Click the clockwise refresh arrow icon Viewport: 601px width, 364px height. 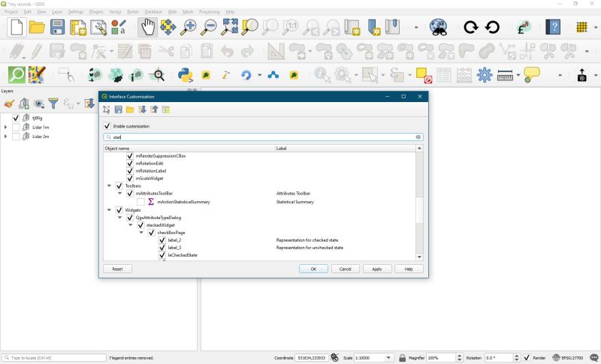(471, 27)
